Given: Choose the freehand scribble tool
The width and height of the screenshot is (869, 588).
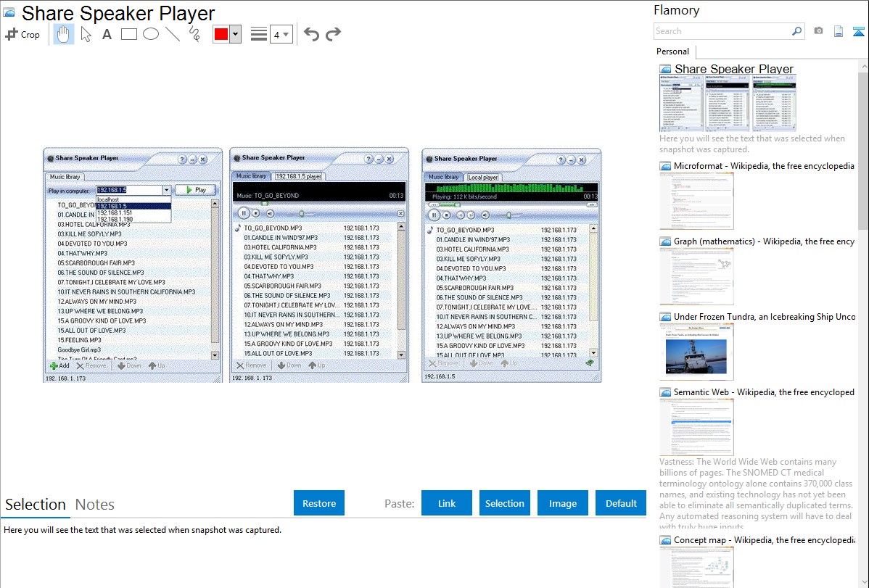Looking at the screenshot, I should [194, 34].
